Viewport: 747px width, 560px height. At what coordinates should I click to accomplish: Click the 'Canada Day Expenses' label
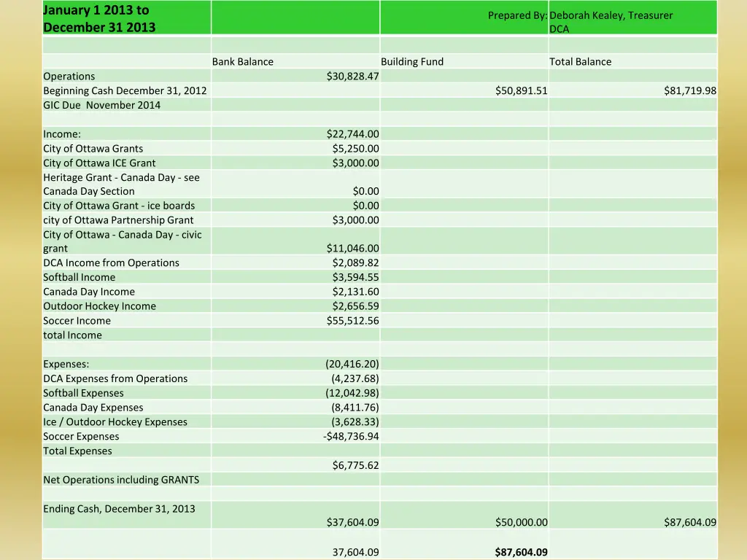[x=93, y=408]
